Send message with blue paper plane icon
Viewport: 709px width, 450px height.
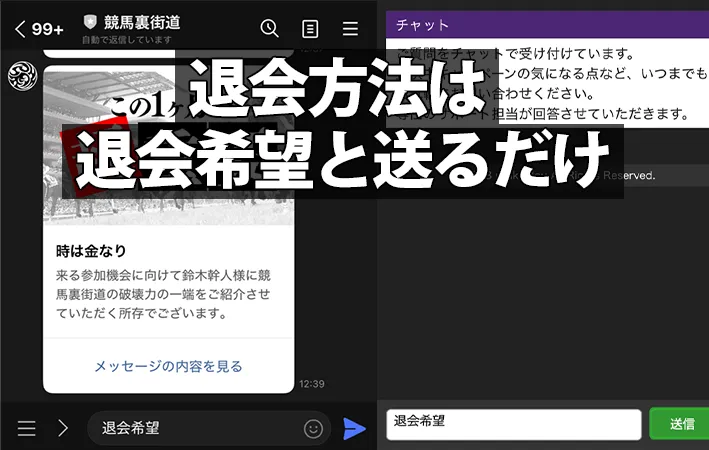(354, 428)
